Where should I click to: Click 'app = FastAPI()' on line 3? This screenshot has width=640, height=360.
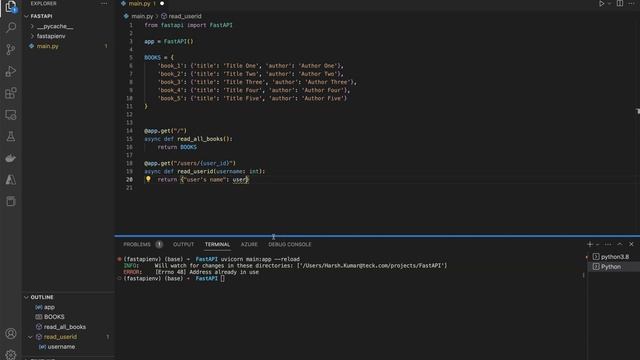click(x=169, y=41)
